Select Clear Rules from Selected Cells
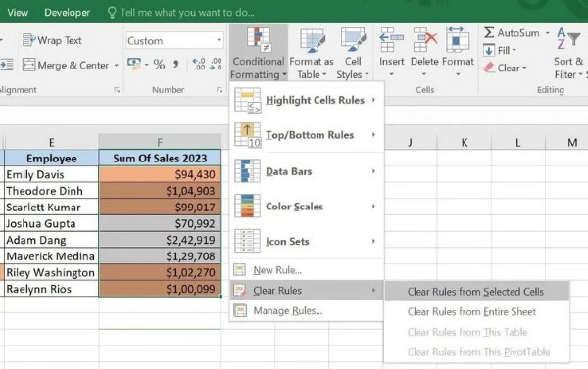The height and width of the screenshot is (369, 588). tap(476, 292)
